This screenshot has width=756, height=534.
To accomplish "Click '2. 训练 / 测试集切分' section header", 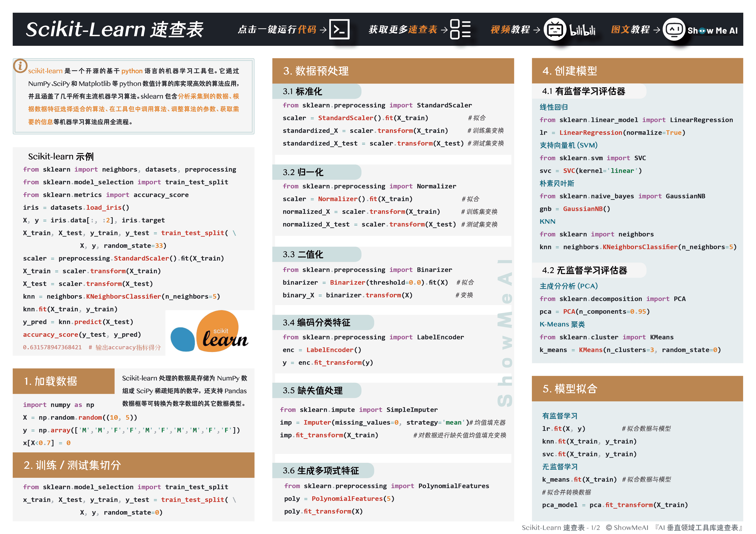I will (72, 465).
